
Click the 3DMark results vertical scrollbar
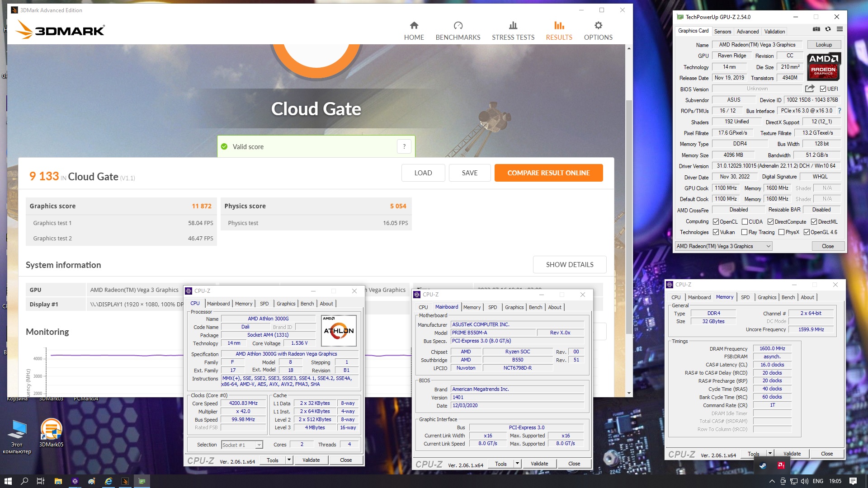(x=629, y=217)
